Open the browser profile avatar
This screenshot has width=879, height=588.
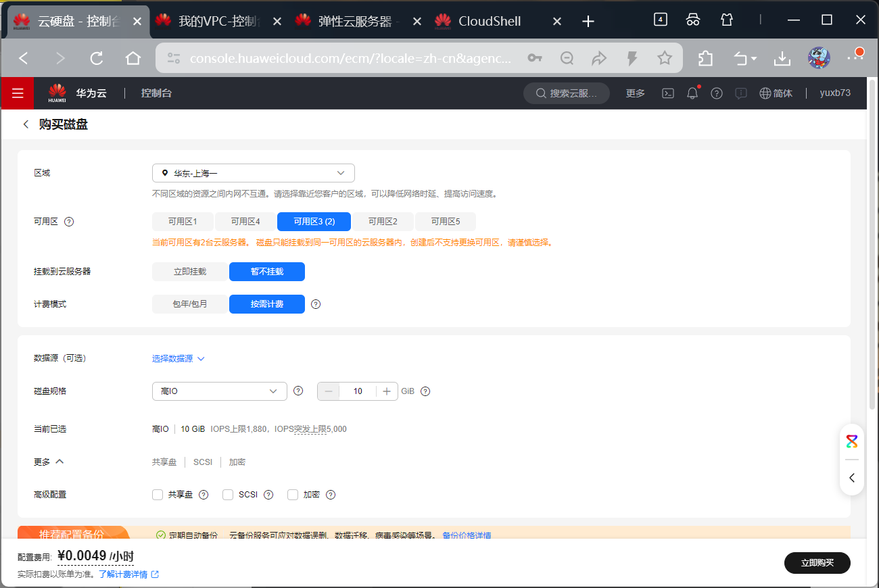tap(819, 58)
